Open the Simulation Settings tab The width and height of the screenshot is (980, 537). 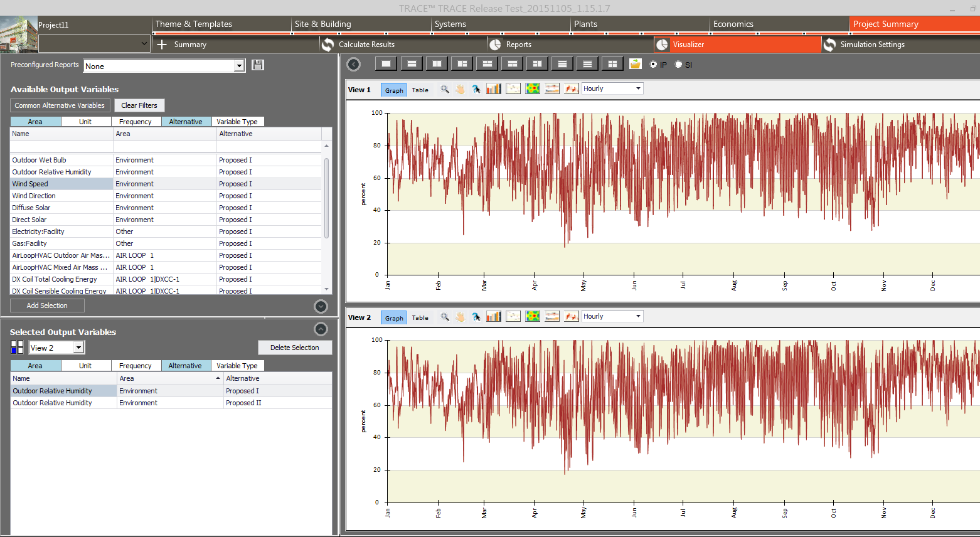pos(872,45)
